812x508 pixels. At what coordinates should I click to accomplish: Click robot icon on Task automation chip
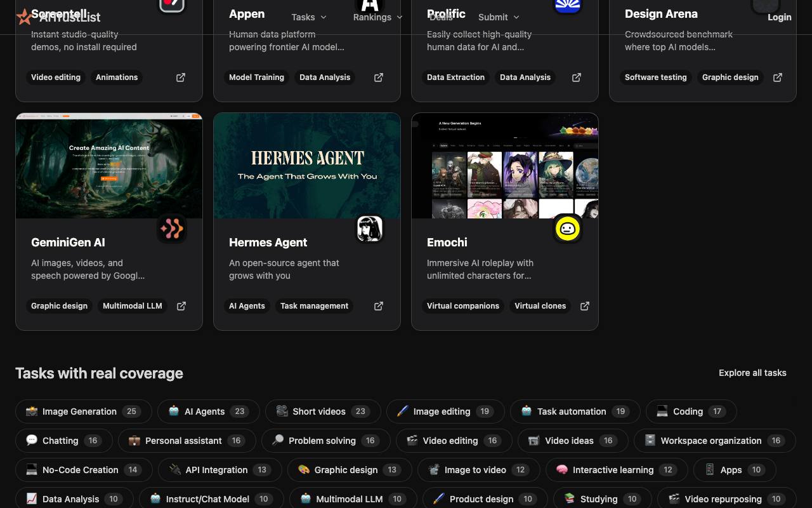(527, 411)
